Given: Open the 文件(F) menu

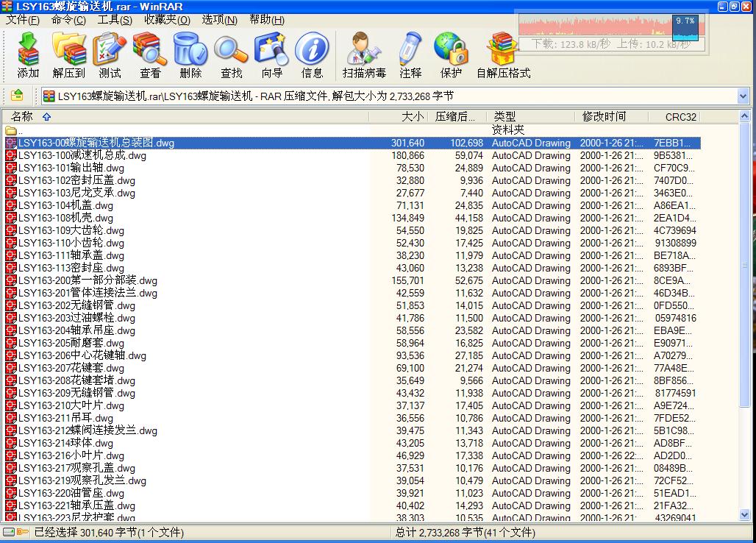Looking at the screenshot, I should (23, 20).
